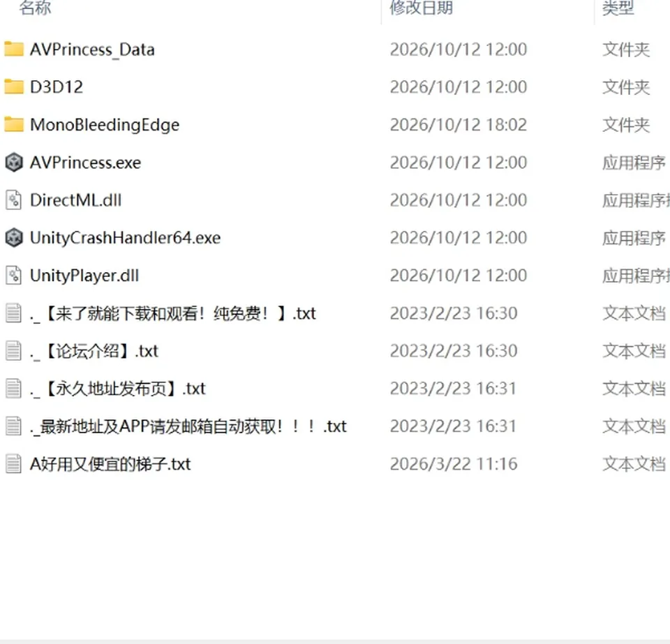The width and height of the screenshot is (670, 644).
Task: Click the modified date of D3D12
Action: pyautogui.click(x=459, y=87)
